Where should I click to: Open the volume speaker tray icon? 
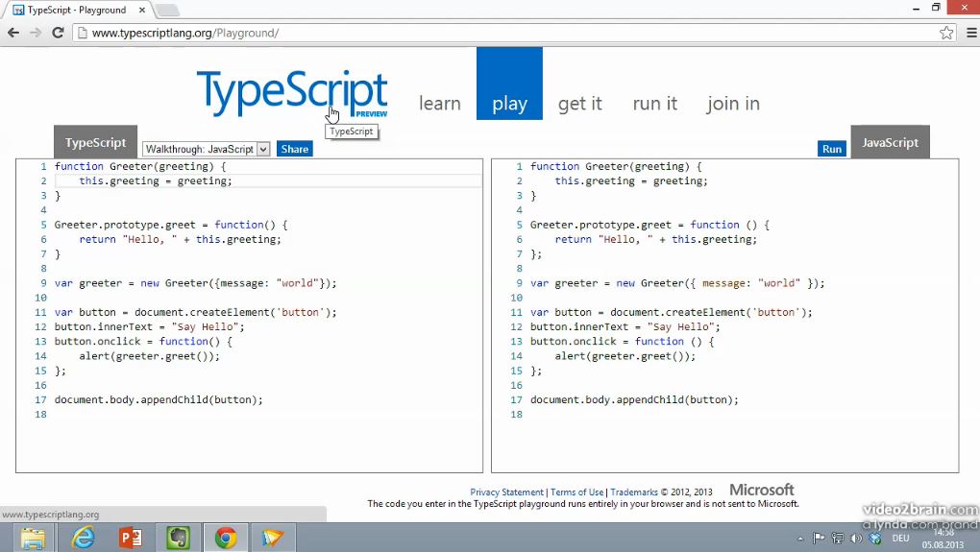tap(856, 539)
